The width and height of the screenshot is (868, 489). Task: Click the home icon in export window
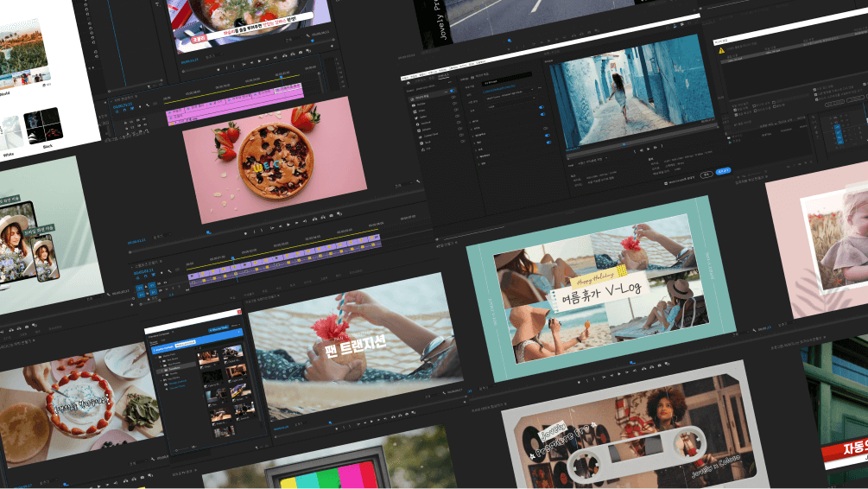(409, 83)
